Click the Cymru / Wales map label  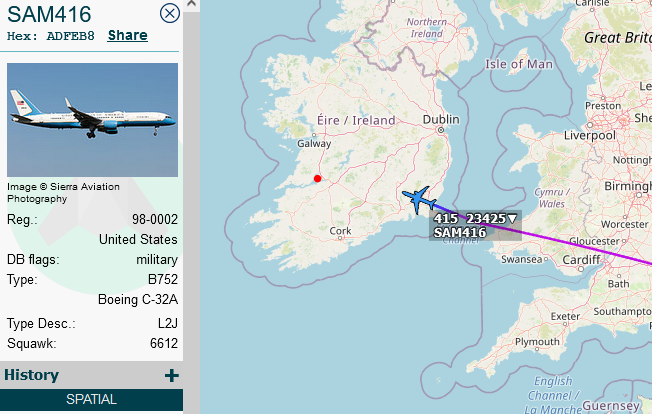552,198
